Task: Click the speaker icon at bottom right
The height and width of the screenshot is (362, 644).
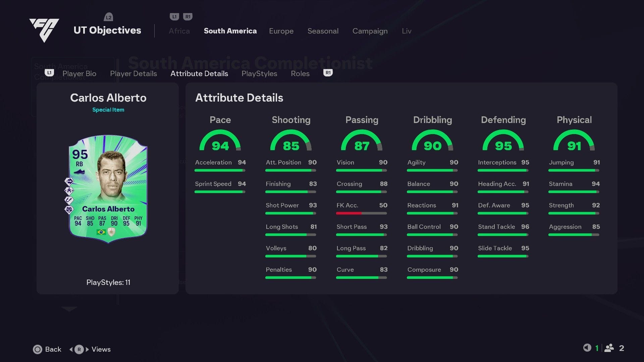Action: tap(587, 348)
